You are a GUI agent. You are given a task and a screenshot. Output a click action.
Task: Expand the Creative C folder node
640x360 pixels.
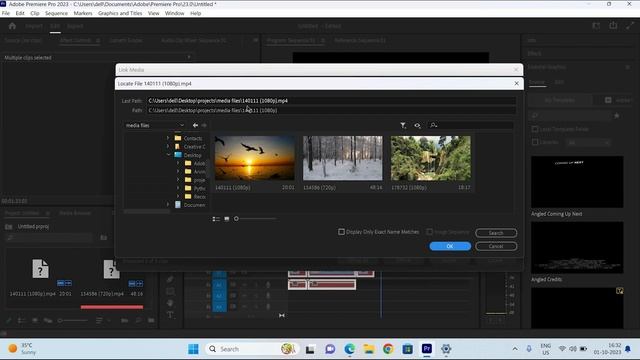[168, 147]
